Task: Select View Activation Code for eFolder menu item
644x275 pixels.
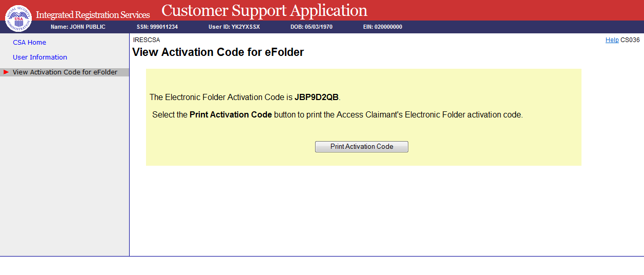Action: (x=65, y=72)
